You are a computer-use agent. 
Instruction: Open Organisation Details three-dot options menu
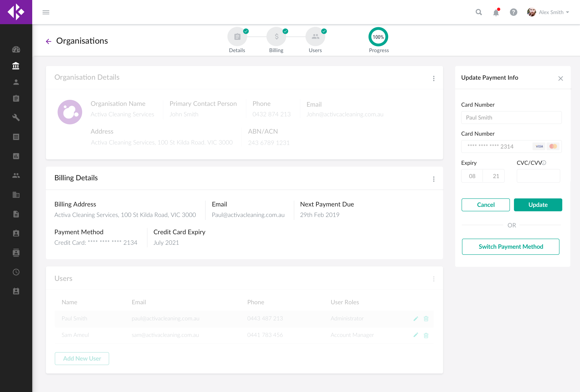coord(434,78)
